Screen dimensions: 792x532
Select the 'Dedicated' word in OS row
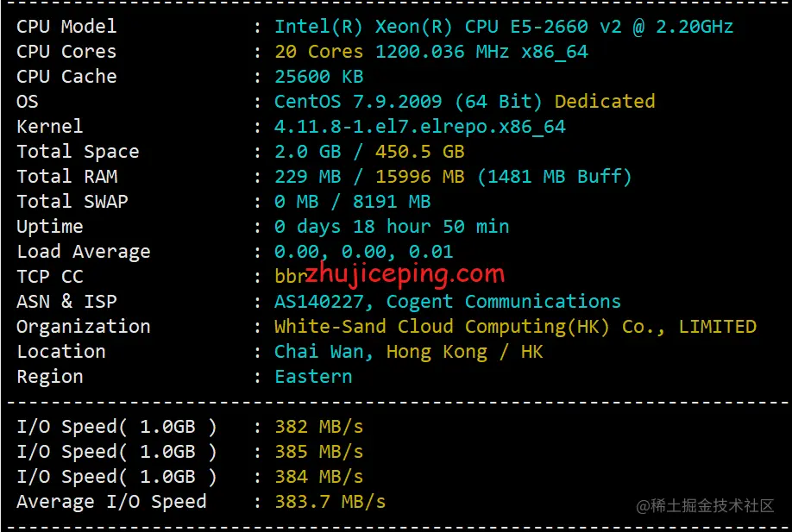605,102
